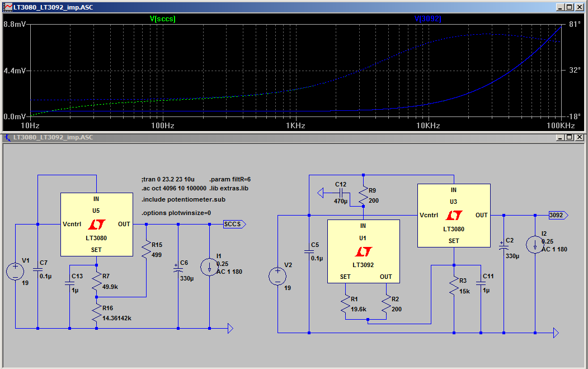Close the plot window

tap(580, 7)
